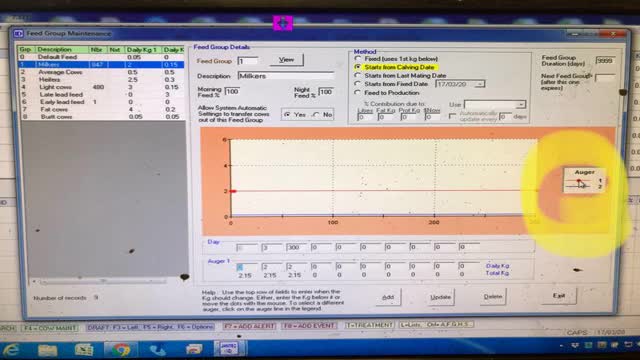Image resolution: width=640 pixels, height=360 pixels.
Task: Click the View button
Action: point(286,60)
